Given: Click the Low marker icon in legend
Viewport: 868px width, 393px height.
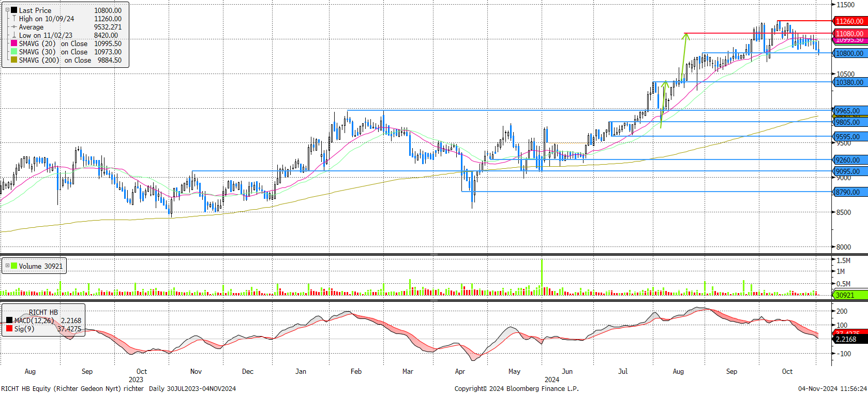Looking at the screenshot, I should (x=14, y=35).
